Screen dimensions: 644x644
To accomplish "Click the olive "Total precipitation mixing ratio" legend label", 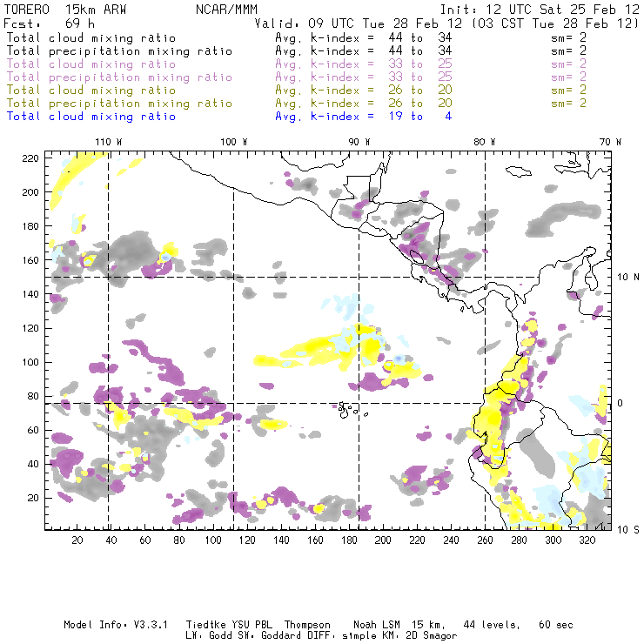I will click(119, 104).
